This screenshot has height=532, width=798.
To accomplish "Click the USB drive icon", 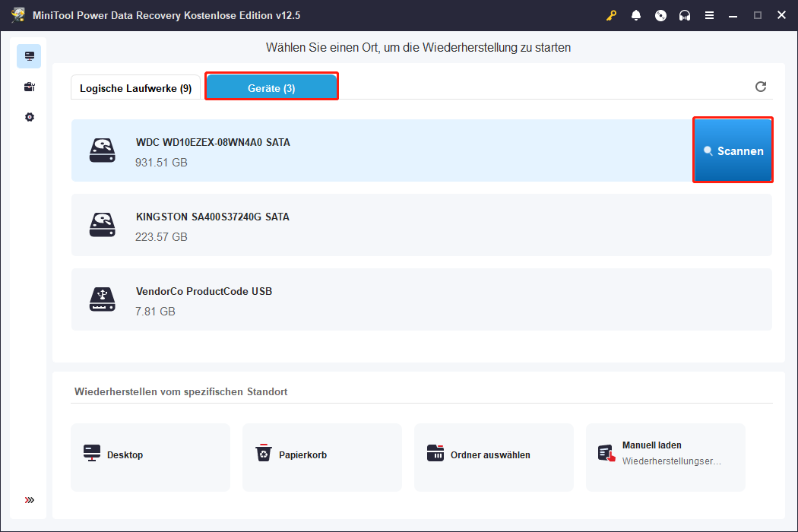I will tap(103, 299).
